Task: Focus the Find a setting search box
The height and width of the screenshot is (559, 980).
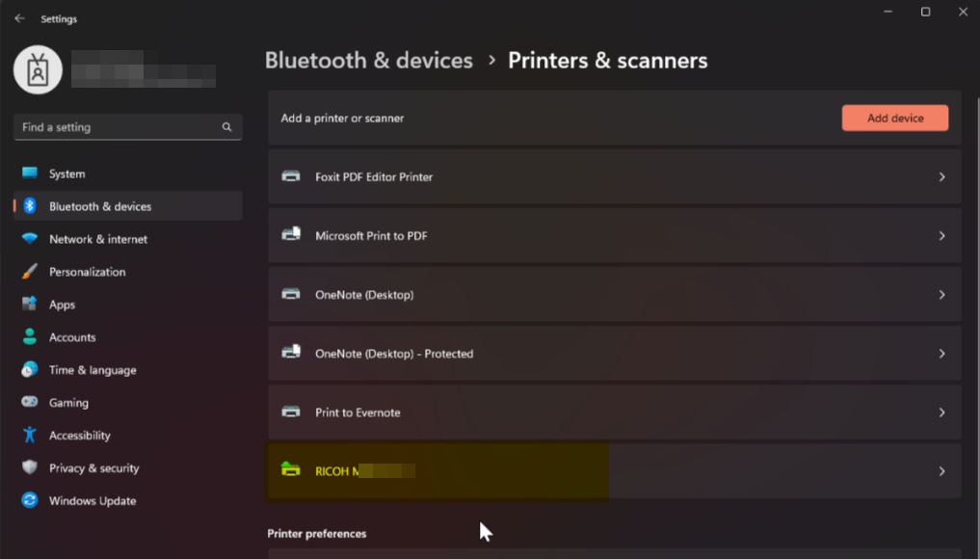Action: tap(116, 127)
